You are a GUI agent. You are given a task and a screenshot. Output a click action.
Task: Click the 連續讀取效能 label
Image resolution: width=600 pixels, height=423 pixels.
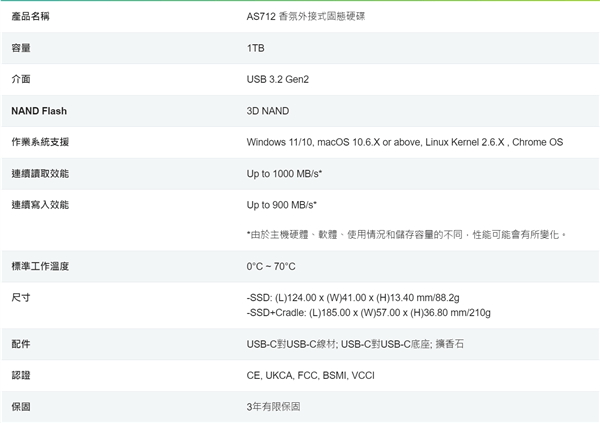click(x=40, y=174)
